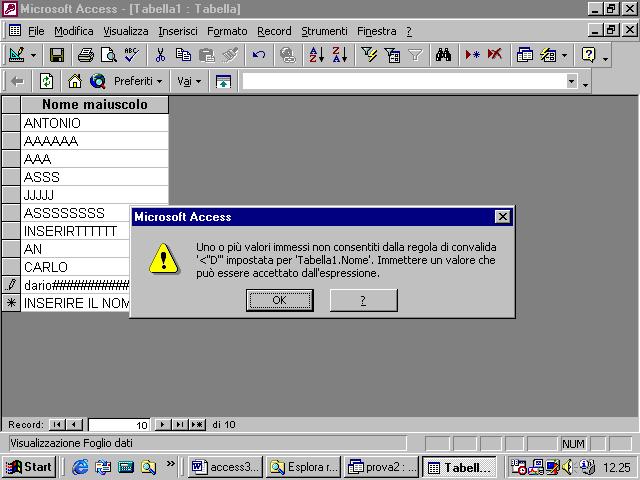640x480 pixels.
Task: Select the JJJJJ cell
Action: [95, 195]
